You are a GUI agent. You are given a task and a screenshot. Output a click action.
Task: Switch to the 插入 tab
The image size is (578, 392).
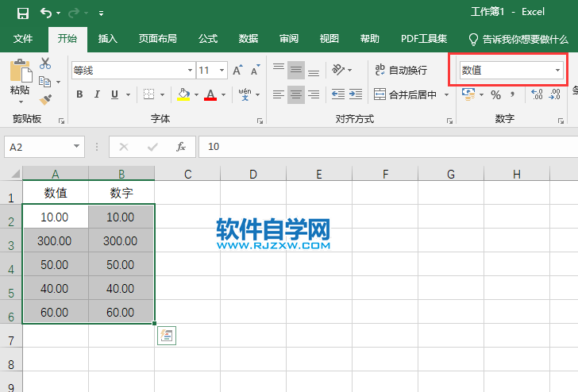[x=108, y=39]
